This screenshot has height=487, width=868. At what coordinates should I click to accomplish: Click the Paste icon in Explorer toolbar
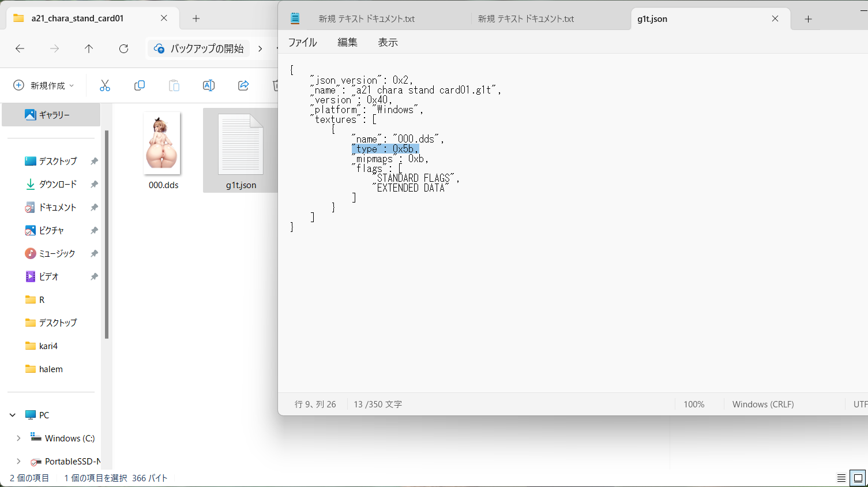(x=174, y=85)
